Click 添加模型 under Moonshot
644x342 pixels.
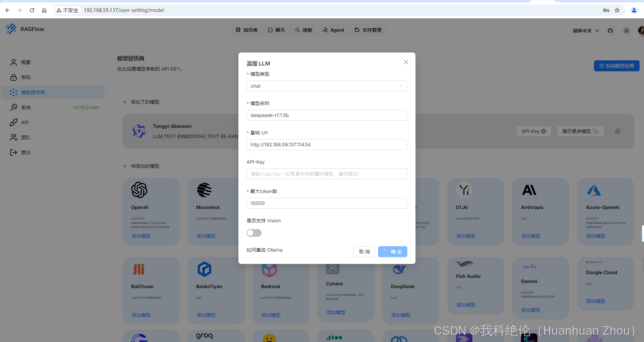[206, 236]
